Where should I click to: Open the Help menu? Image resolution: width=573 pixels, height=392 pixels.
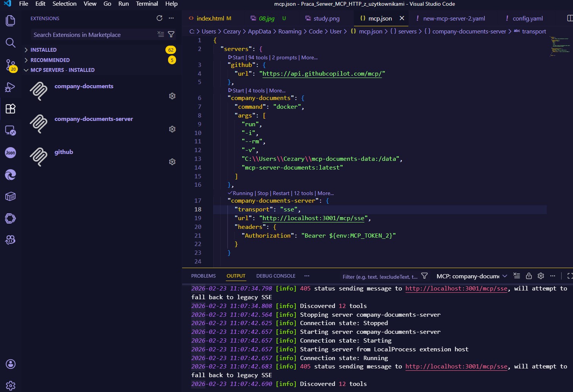171,4
